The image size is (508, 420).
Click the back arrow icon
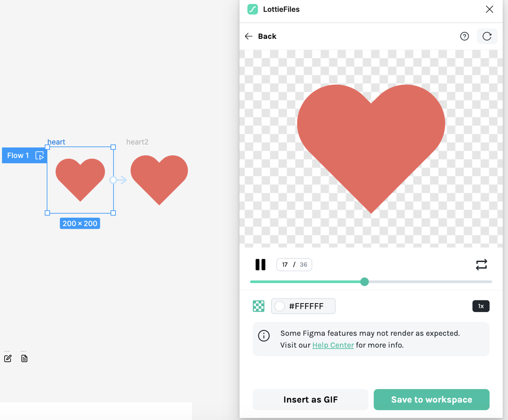point(249,36)
